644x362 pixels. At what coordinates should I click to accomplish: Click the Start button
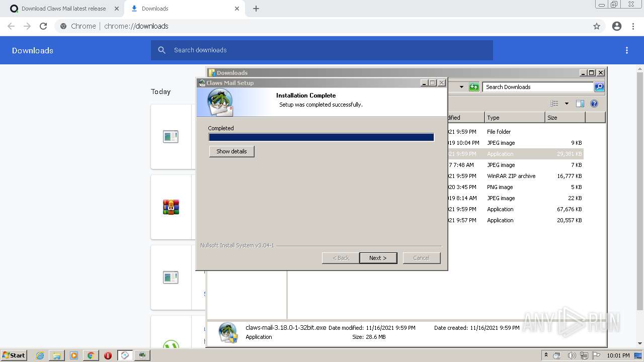(x=14, y=355)
